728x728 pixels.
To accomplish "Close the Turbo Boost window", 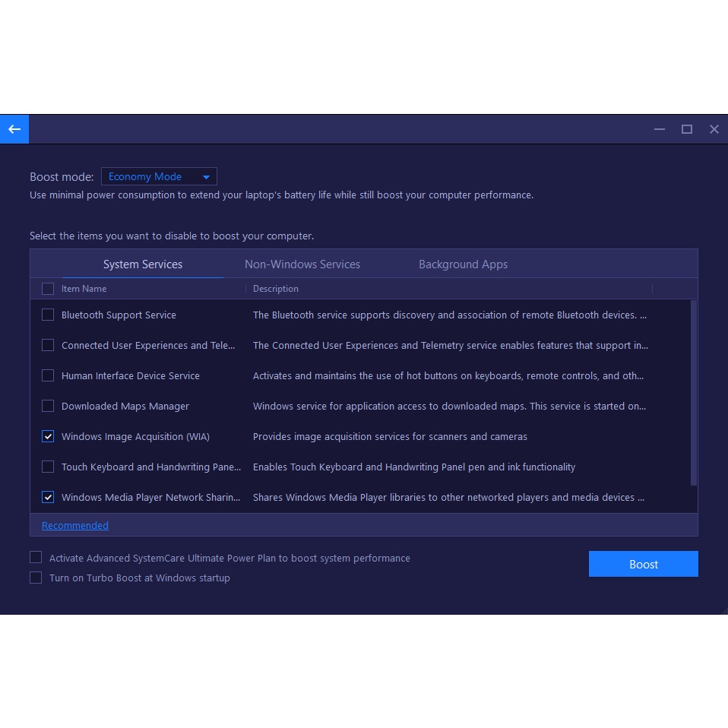I will (x=714, y=129).
